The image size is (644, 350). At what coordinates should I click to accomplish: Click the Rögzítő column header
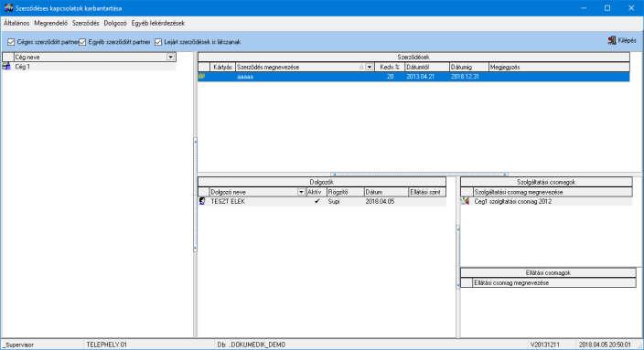[346, 192]
